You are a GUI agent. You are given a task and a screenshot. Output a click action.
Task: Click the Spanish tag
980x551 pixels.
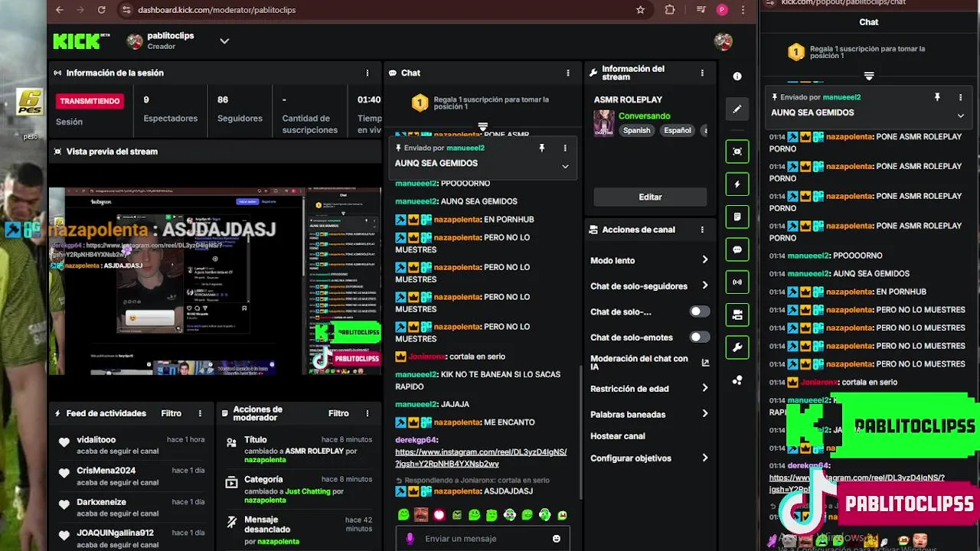point(636,130)
